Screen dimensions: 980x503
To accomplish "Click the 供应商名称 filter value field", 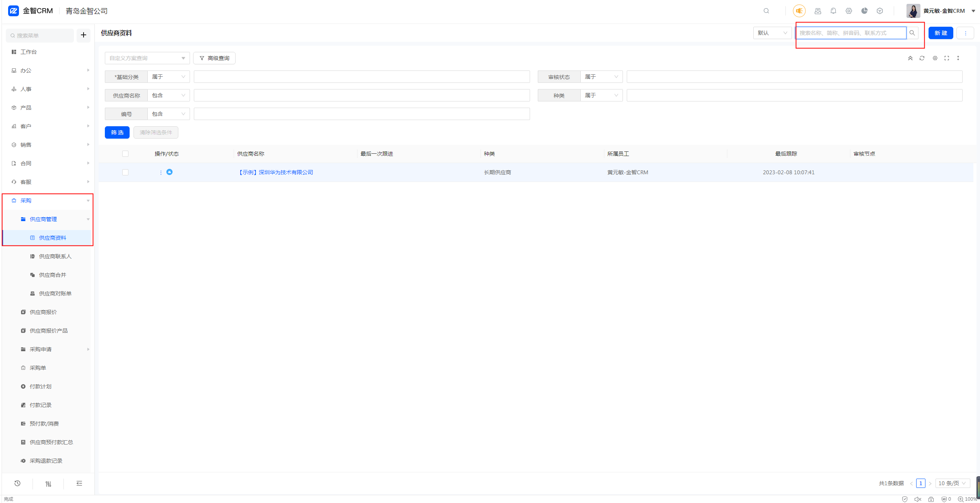I will (x=362, y=95).
